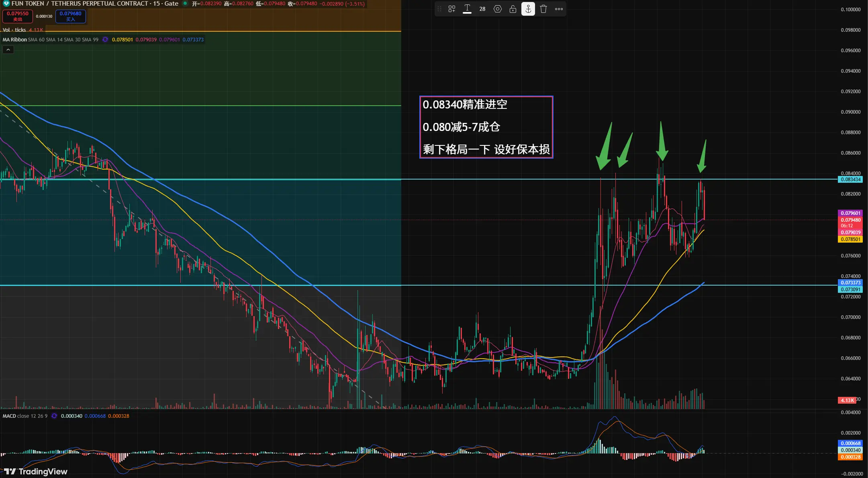Toggle the anchor on the text

[x=528, y=9]
